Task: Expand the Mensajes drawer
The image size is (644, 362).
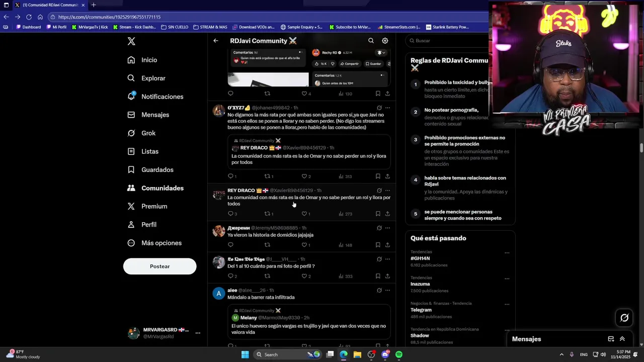Action: (622, 339)
